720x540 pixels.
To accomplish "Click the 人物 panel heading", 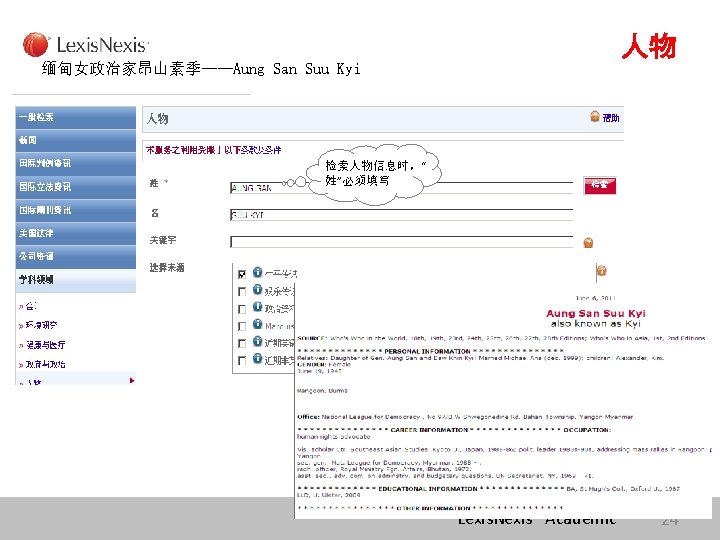I will (158, 119).
